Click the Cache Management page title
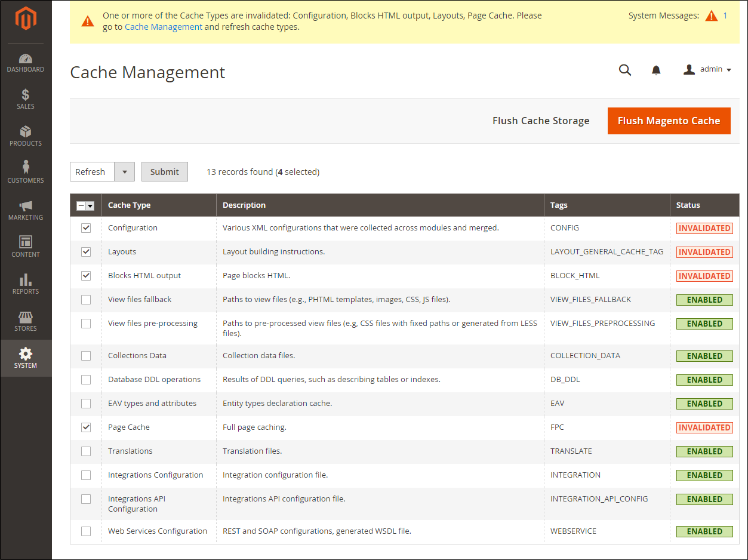The height and width of the screenshot is (560, 748). [147, 72]
